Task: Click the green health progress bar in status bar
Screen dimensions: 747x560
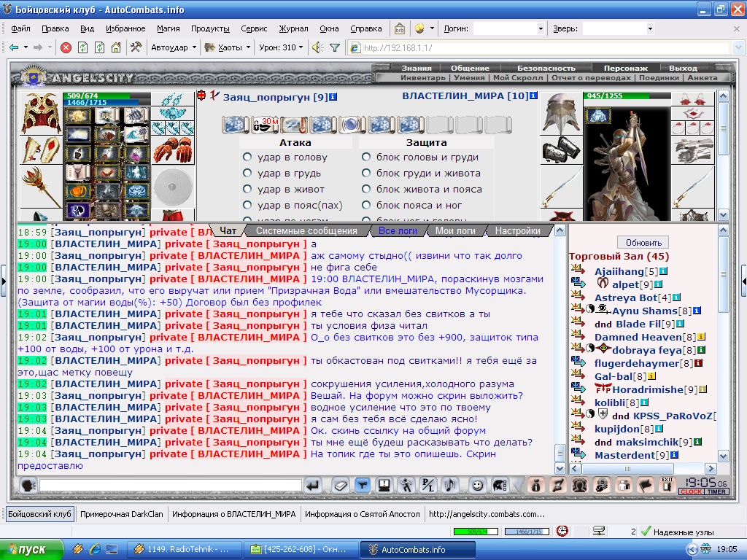Action: coord(476,532)
